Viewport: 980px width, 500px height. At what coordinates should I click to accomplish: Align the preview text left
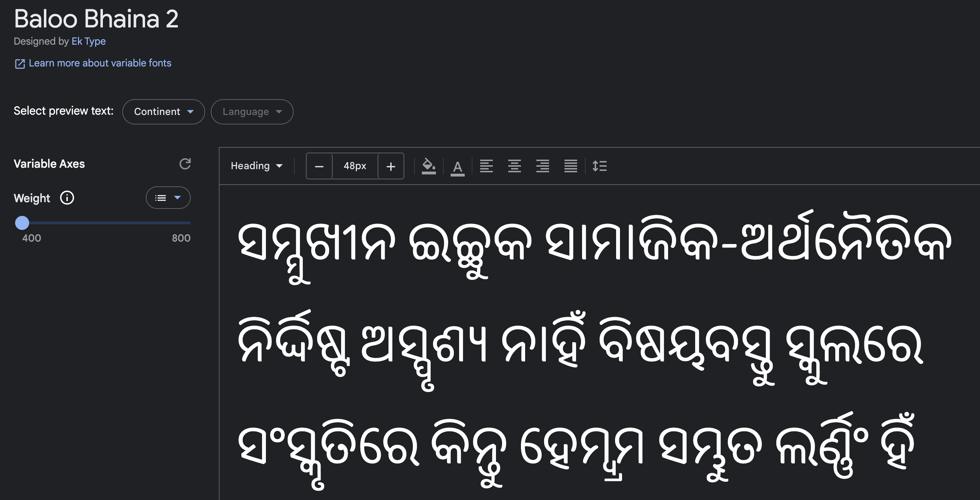486,166
